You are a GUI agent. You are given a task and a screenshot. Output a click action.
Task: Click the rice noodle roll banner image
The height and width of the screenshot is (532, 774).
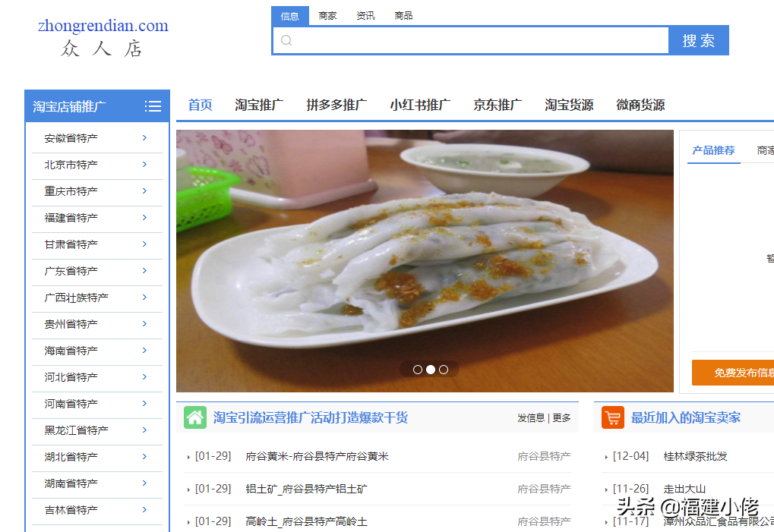[x=425, y=258]
